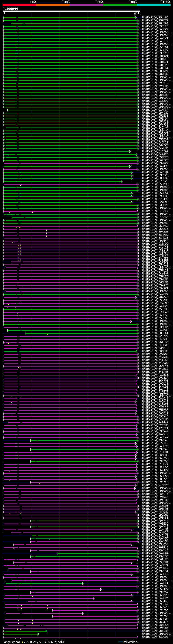Screen dimensions: 173x644
Task: Click hit label UniRef100_Q6FPV6
Action: coord(155,366)
